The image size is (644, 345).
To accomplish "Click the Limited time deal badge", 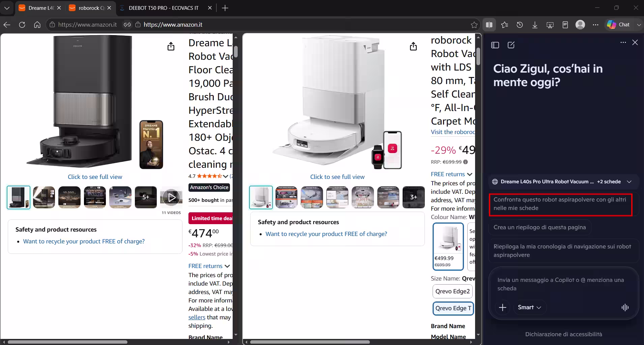I will click(211, 218).
